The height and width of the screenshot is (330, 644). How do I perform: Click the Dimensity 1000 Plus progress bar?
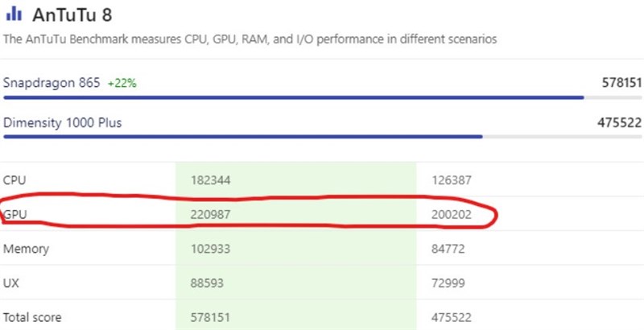tap(323, 137)
